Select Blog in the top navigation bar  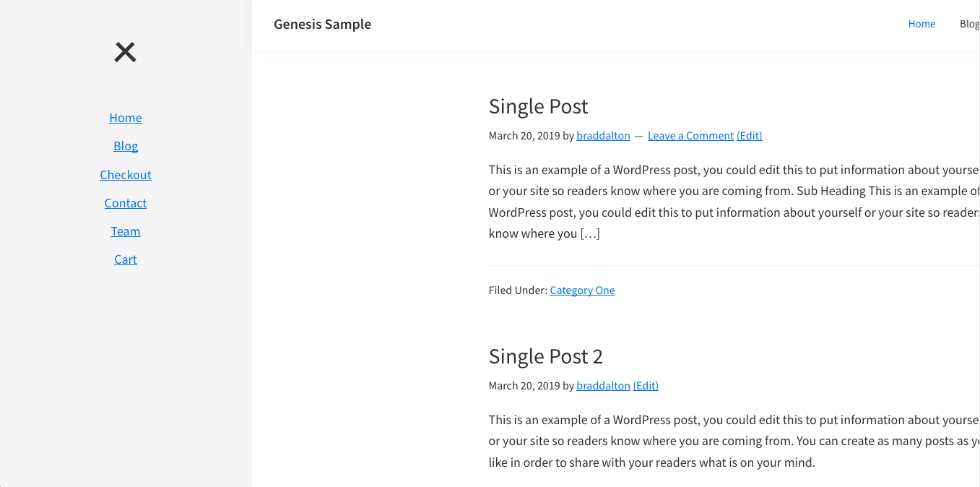[x=969, y=24]
